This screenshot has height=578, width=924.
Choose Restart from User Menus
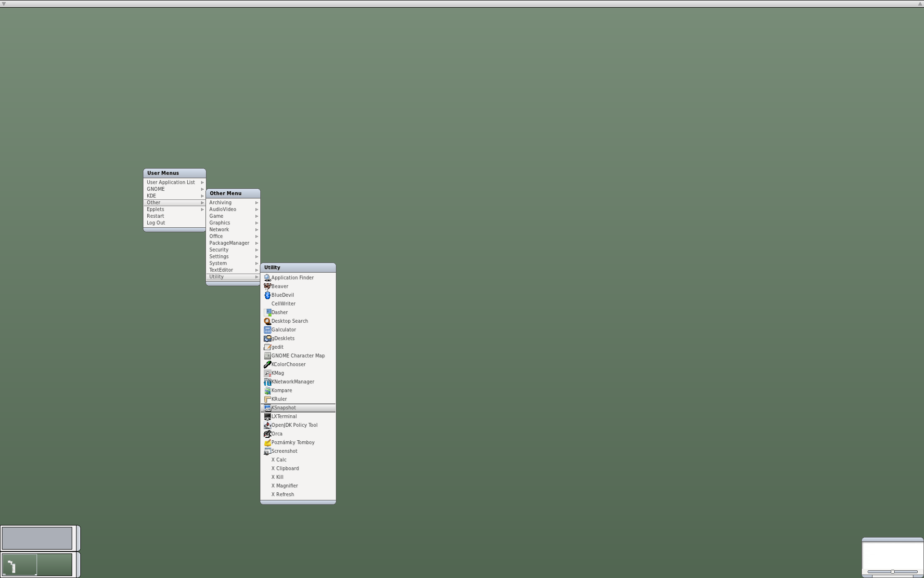pos(175,216)
